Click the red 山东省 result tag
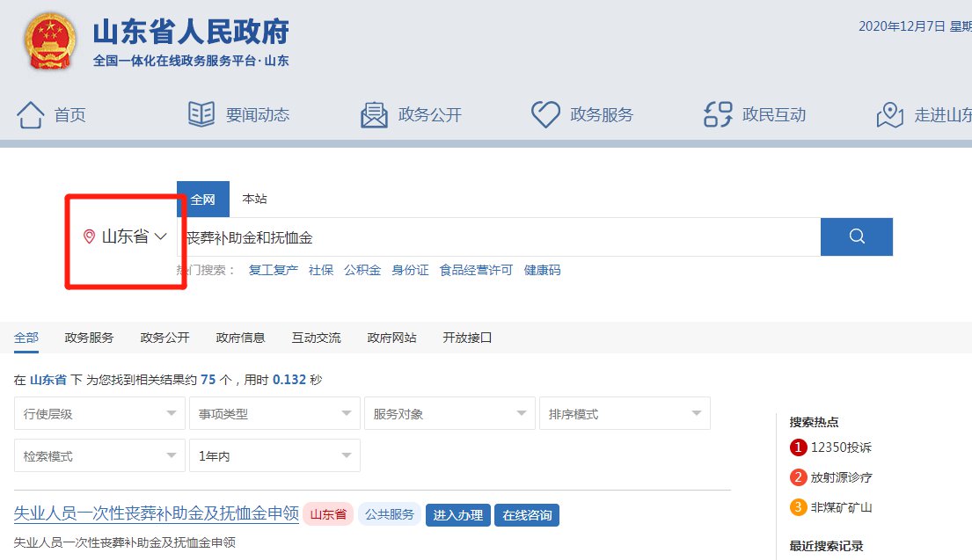Viewport: 972px width, 560px height. point(328,514)
